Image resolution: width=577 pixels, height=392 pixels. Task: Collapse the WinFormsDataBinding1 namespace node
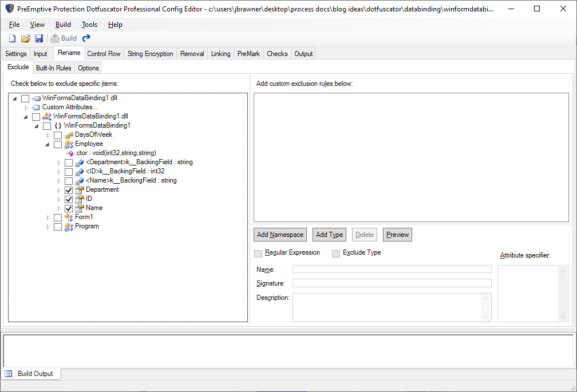[37, 126]
